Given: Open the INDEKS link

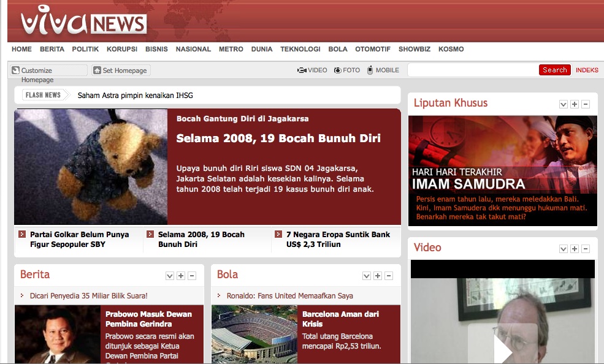Looking at the screenshot, I should 587,70.
